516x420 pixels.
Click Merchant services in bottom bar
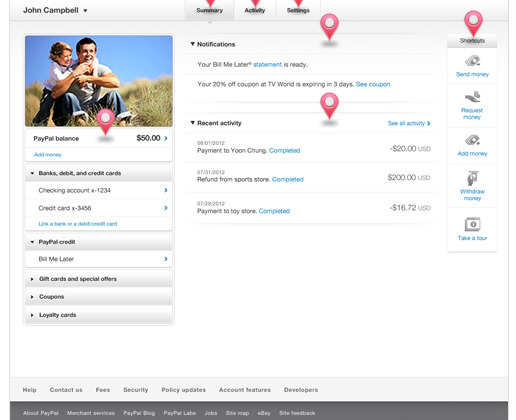[91, 413]
